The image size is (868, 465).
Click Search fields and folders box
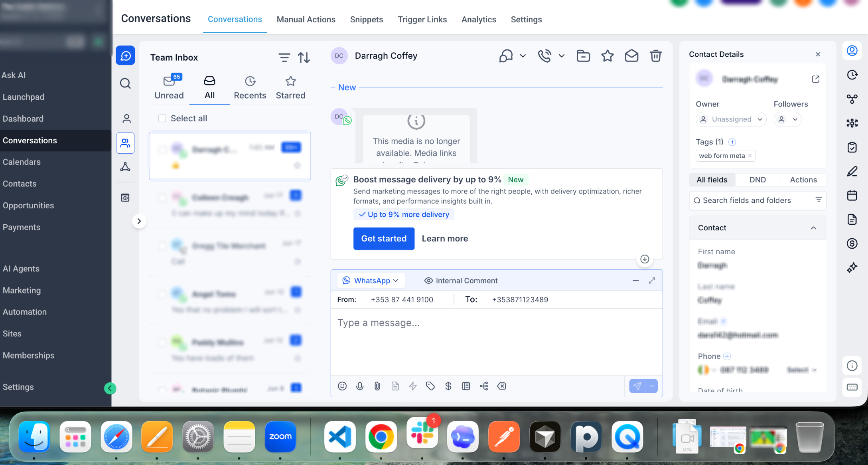tap(757, 200)
